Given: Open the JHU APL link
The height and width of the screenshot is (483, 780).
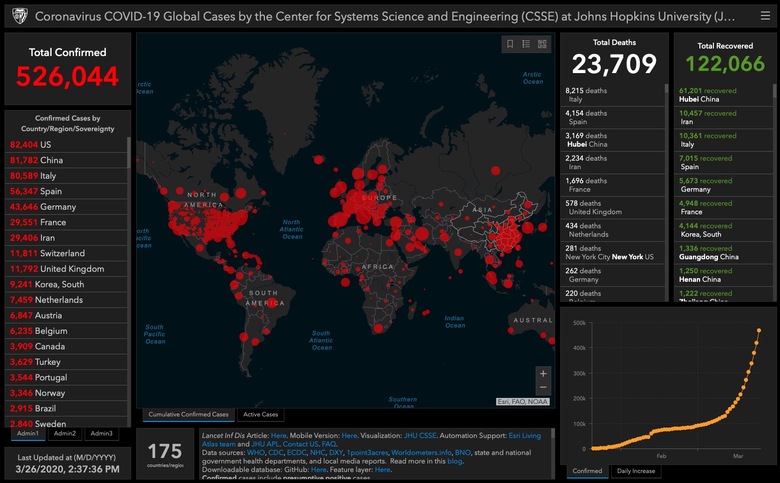Looking at the screenshot, I should 265,444.
